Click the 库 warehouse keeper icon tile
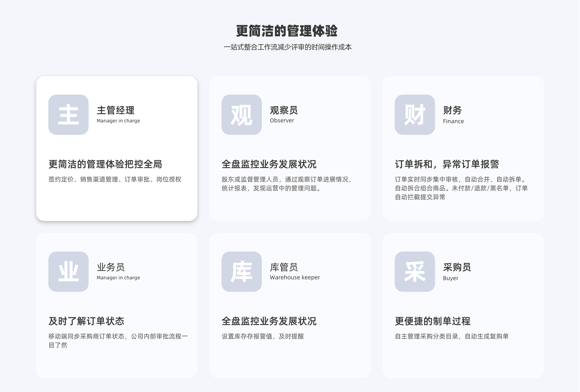The height and width of the screenshot is (392, 580). click(241, 271)
